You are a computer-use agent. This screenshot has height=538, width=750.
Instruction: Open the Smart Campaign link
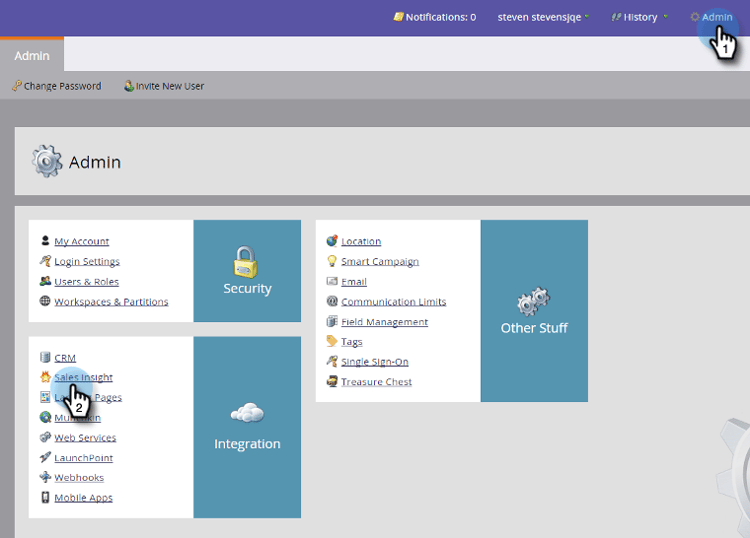click(x=380, y=262)
